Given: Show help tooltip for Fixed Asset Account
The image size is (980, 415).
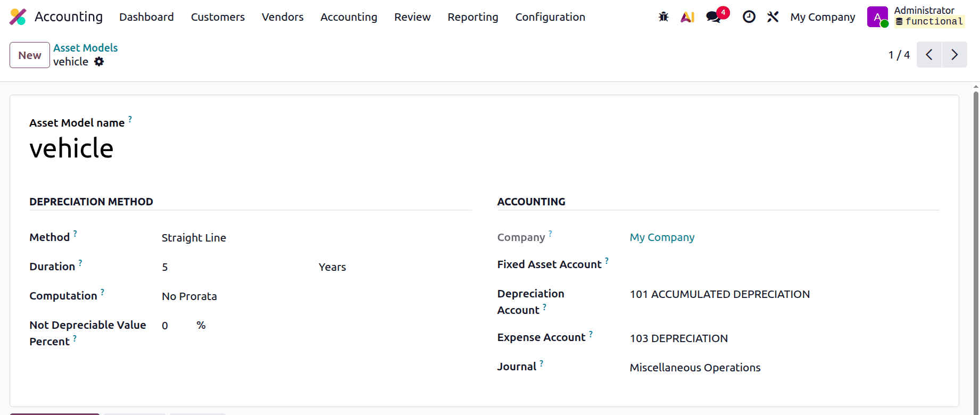Looking at the screenshot, I should pos(607,261).
